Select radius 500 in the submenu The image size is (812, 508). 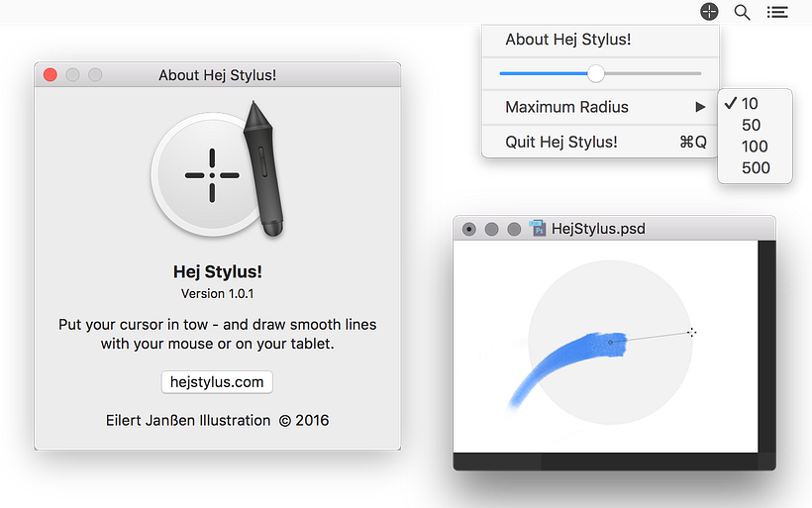[x=755, y=167]
